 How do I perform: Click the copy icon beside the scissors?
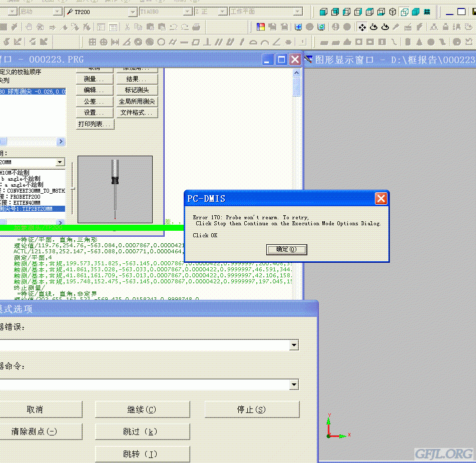[x=139, y=27]
